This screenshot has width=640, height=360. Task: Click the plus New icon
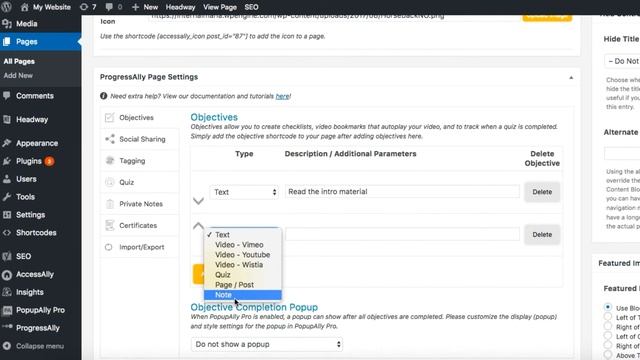pyautogui.click(x=136, y=7)
